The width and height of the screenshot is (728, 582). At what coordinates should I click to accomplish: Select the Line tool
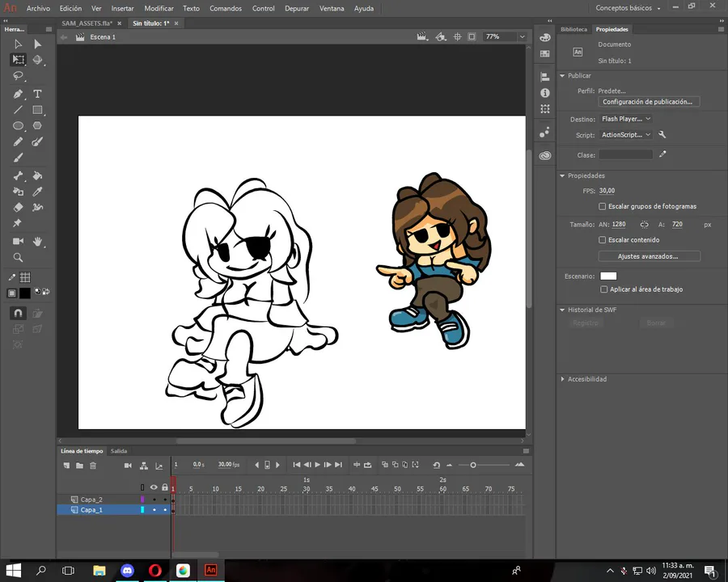click(x=18, y=110)
